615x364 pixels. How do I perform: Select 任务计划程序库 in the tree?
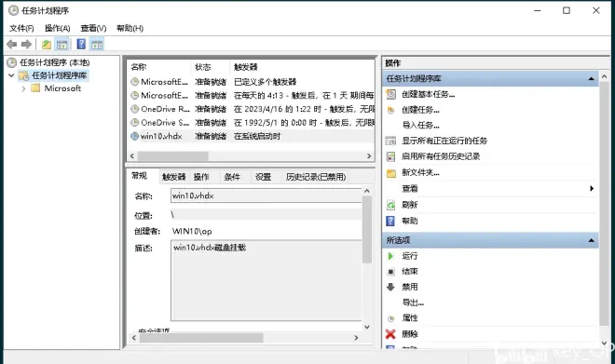pyautogui.click(x=60, y=75)
